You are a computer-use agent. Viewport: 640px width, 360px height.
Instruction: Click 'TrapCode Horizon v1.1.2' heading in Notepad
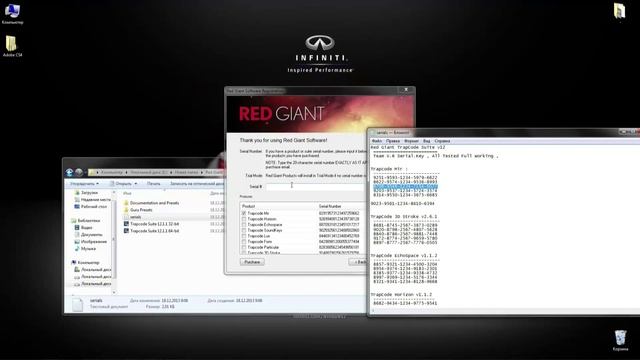401,295
